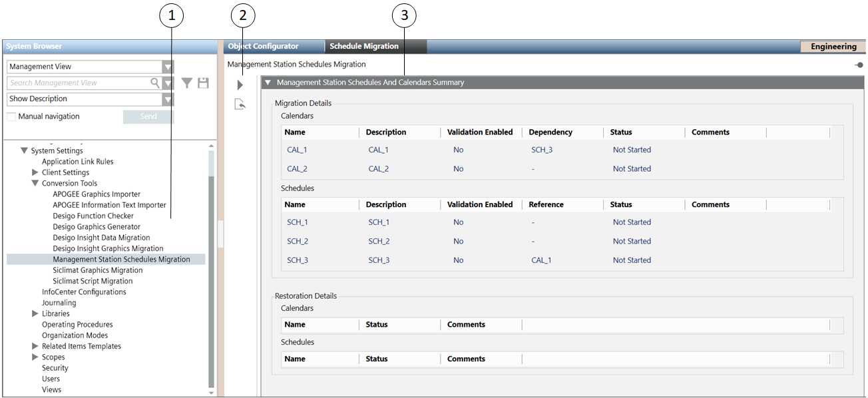Focus the Search Management View field
This screenshot has height=398, width=868.
(77, 83)
